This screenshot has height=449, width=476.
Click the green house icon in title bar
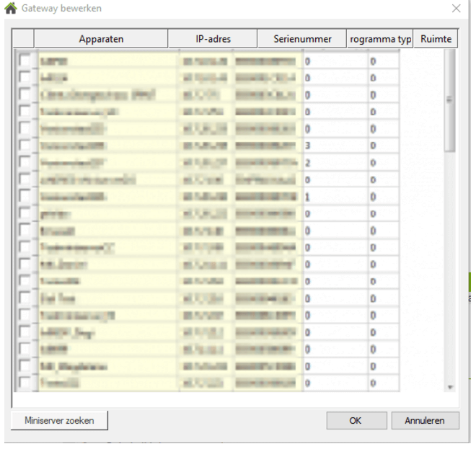click(x=11, y=9)
